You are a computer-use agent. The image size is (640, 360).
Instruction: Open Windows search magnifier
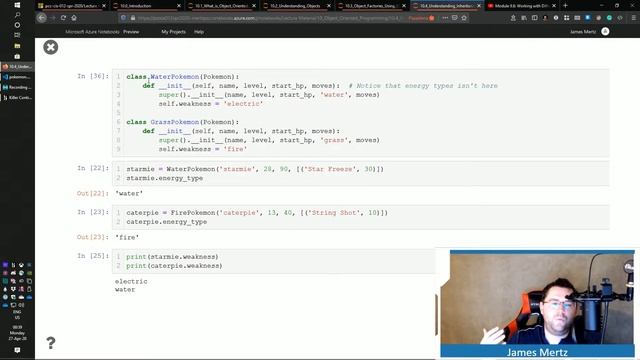point(17,15)
